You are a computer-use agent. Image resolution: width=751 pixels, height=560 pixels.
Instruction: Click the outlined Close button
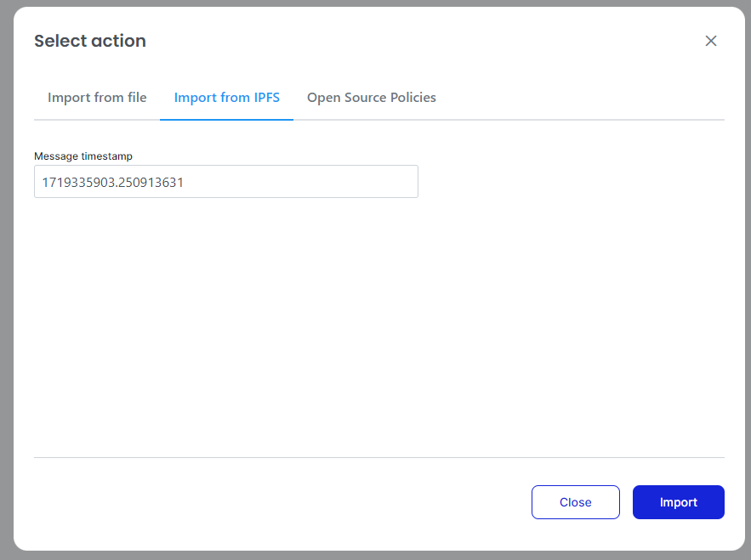pos(575,502)
